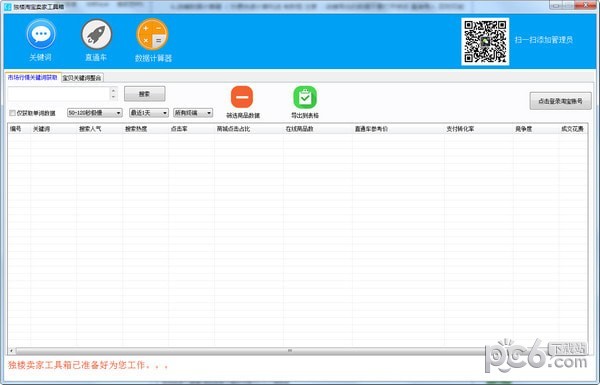
Task: Click the orange ready status message
Action: (x=88, y=365)
